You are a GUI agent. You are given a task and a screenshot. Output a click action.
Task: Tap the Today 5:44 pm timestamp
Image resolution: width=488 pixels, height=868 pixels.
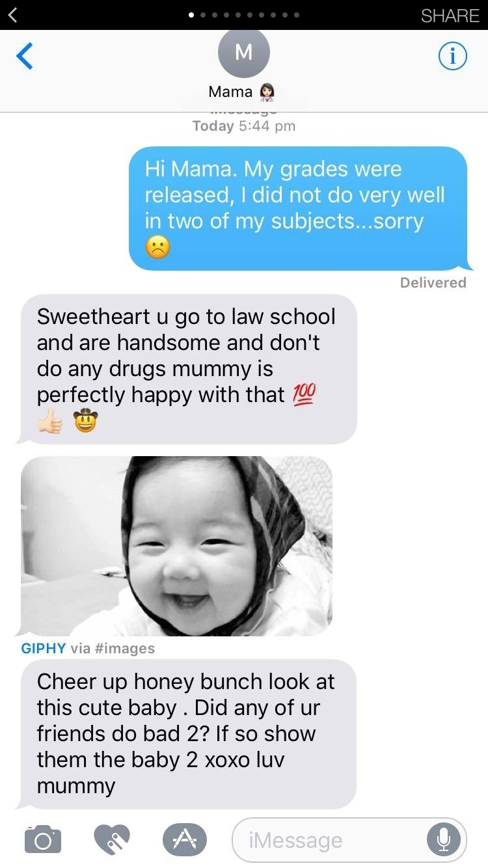(244, 126)
